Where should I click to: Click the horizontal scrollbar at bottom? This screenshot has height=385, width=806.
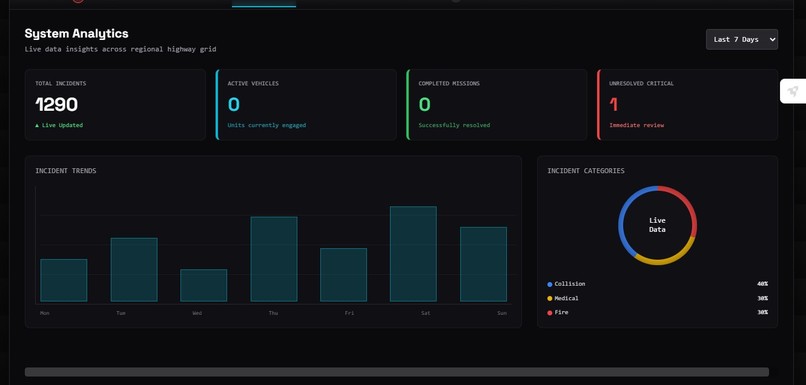(x=397, y=372)
